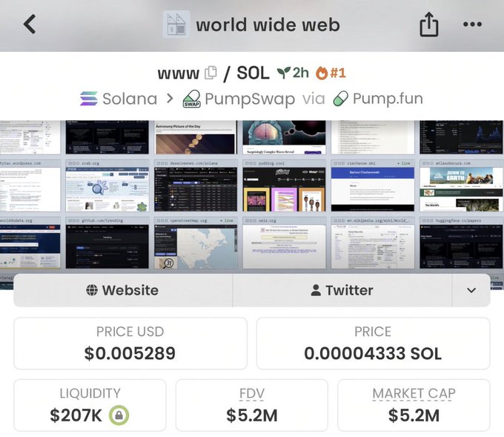This screenshot has width=504, height=437.
Task: Tap the fire #1 trending badge
Action: 331,73
